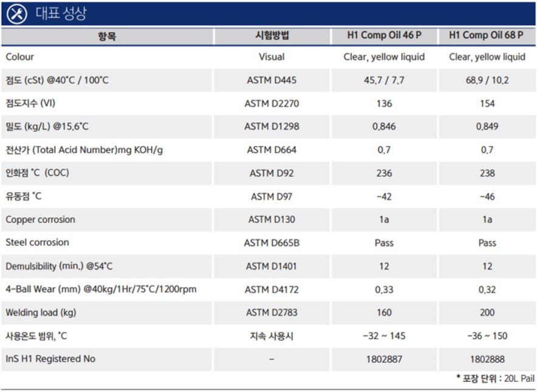This screenshot has width=537, height=392.
Task: Click the temperature range '-36 ~ 150'
Action: tap(487, 336)
